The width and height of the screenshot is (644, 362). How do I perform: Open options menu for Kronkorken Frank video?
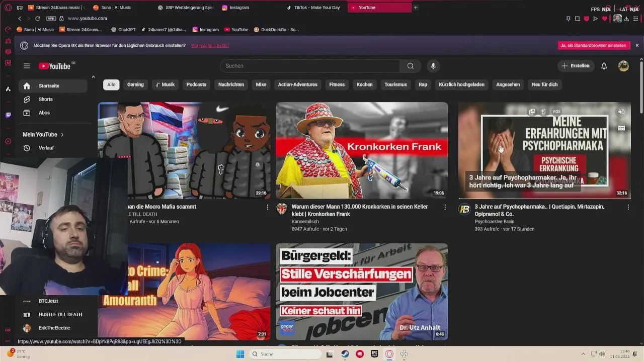pos(445,207)
